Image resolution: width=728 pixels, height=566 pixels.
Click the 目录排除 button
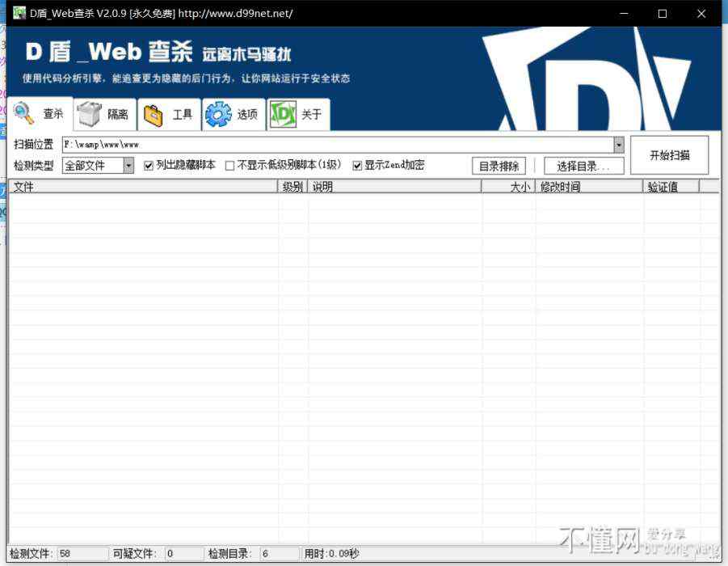tap(499, 166)
